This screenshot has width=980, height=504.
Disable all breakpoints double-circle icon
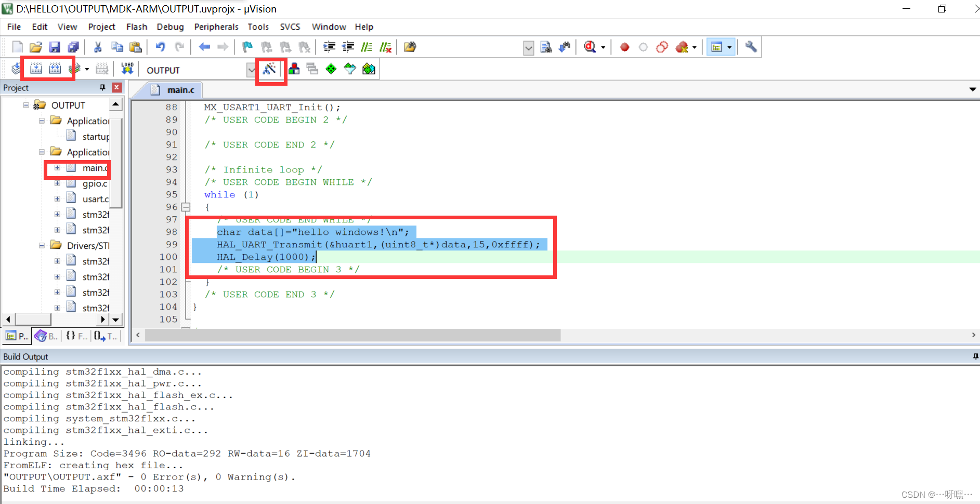(x=662, y=47)
